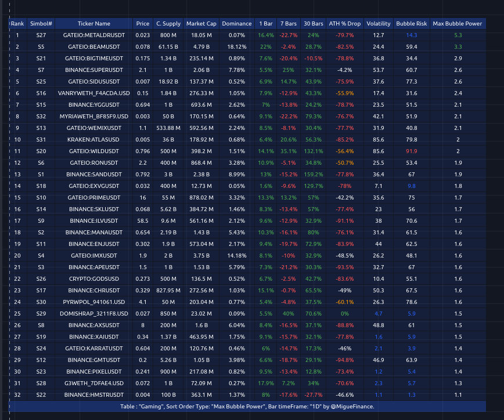Viewport: 504px width, 420px height.
Task: Click the table footer caption by @MigueFinance
Action: [x=247, y=407]
